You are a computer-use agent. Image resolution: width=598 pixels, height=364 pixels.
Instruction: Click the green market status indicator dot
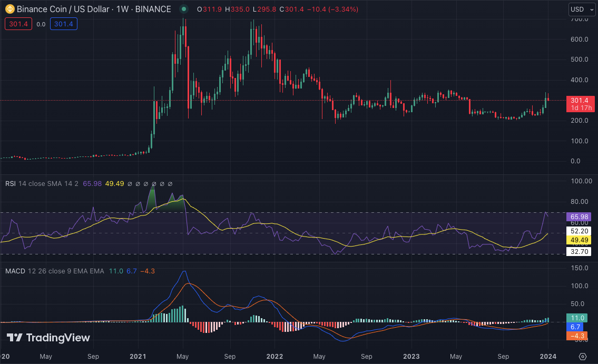click(x=183, y=9)
